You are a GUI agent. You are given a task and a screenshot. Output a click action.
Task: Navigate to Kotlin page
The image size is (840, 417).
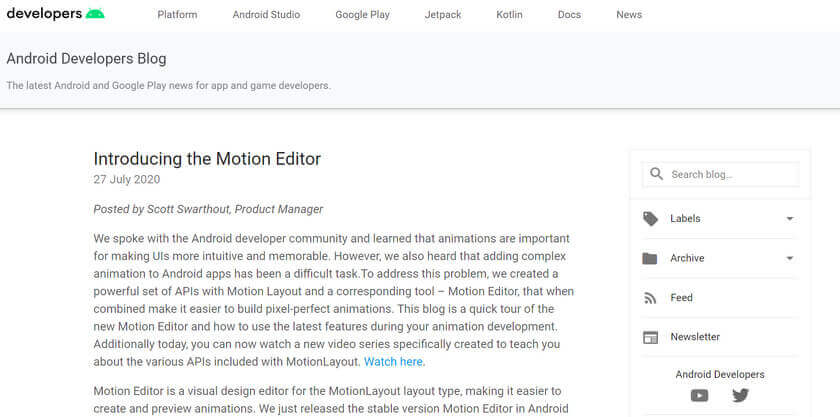(509, 15)
